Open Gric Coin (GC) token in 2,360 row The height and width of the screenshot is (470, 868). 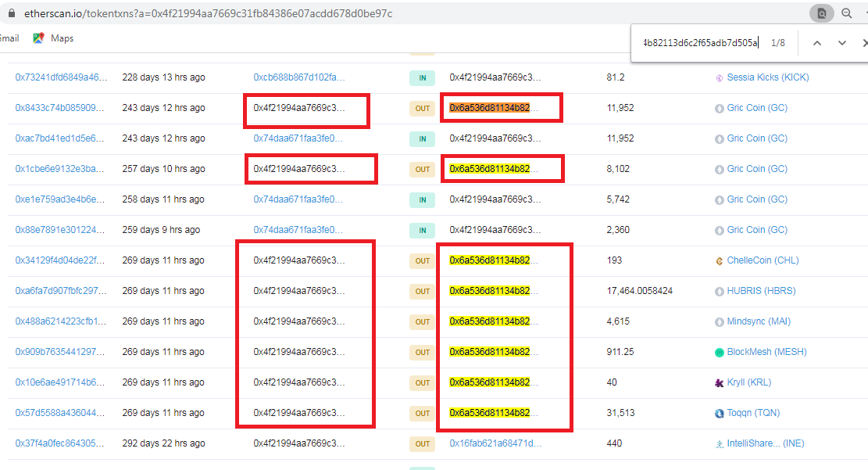point(757,229)
